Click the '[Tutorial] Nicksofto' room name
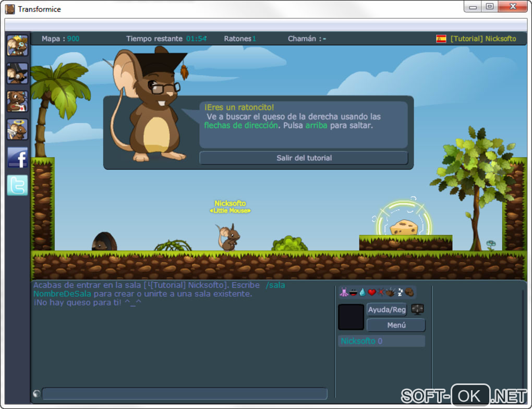This screenshot has width=532, height=409. [x=483, y=39]
